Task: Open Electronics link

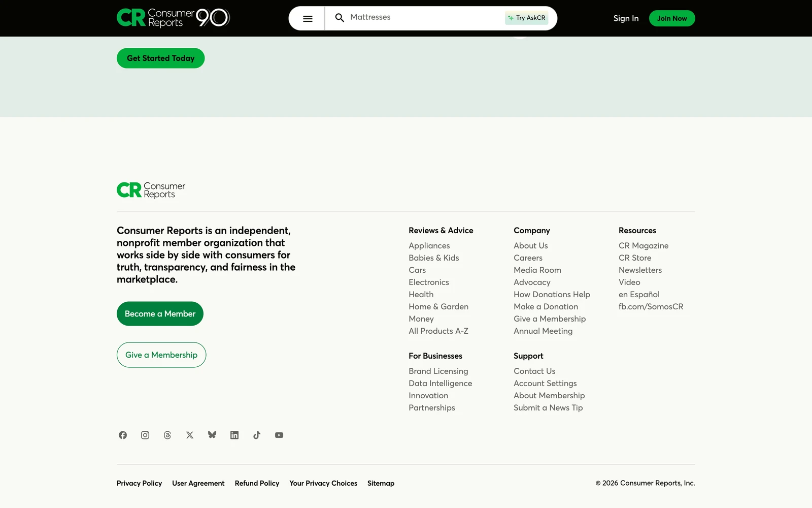Action: click(x=429, y=282)
